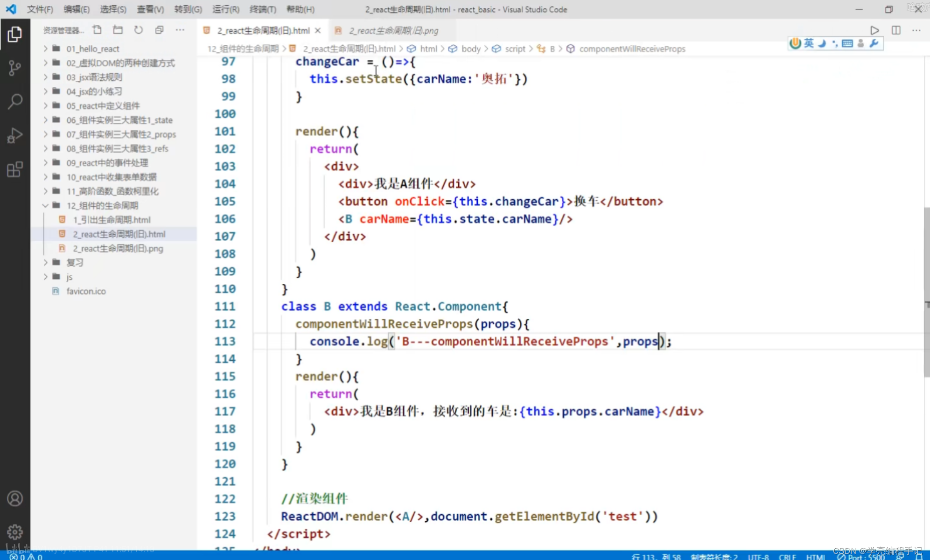Open the IME soft keyboard icon
The height and width of the screenshot is (560, 930).
click(x=848, y=43)
